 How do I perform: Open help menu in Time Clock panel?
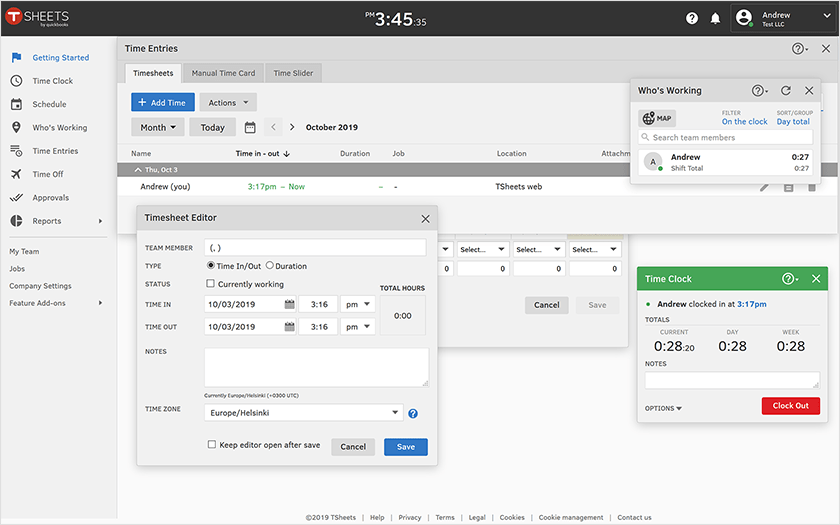pyautogui.click(x=790, y=279)
